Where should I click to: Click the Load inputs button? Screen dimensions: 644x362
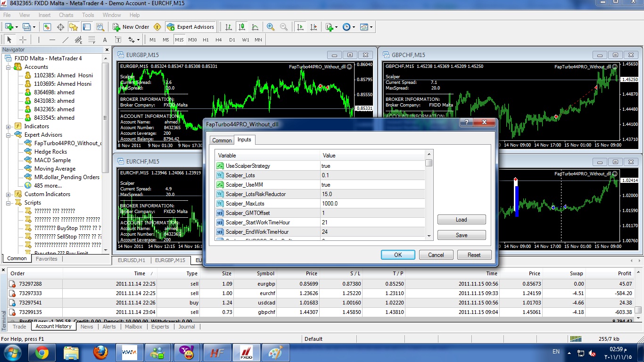462,220
